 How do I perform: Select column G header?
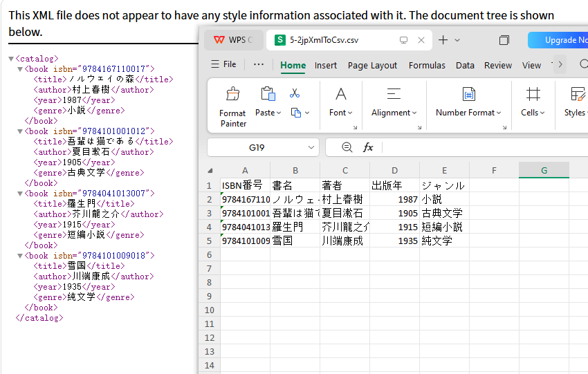pyautogui.click(x=544, y=171)
